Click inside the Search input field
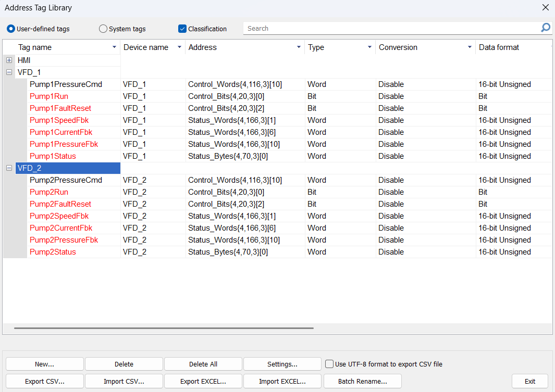Viewport: 555px width, 392px height. [391, 29]
